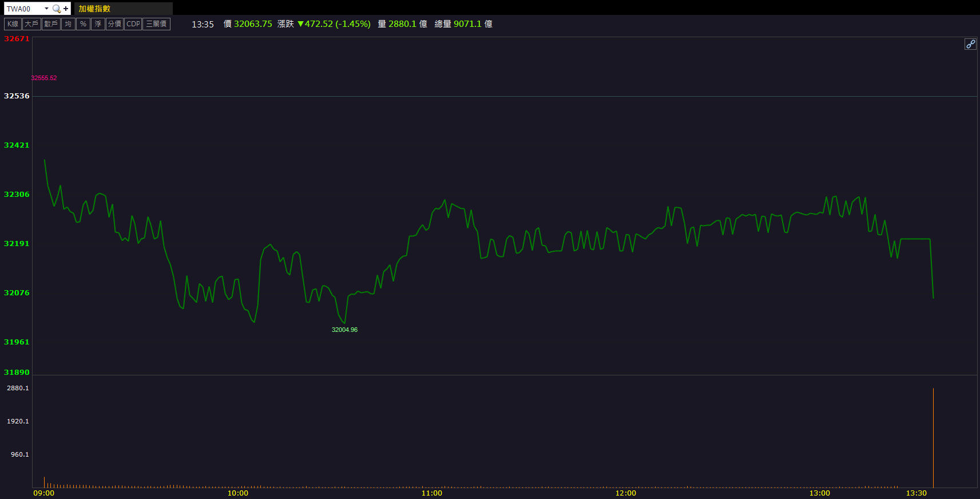980x499 pixels.
Task: Switch the scale with the % button
Action: (83, 24)
